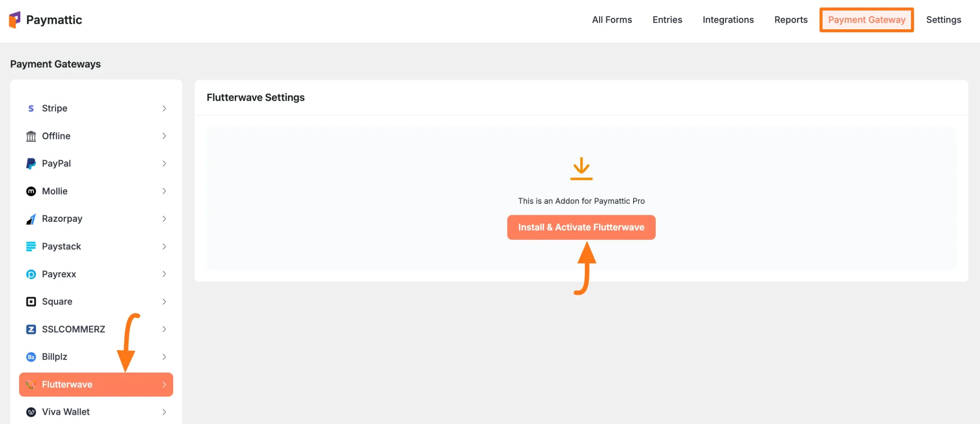Click the Paymattic logo icon
Screen dimensions: 980x424
point(15,20)
